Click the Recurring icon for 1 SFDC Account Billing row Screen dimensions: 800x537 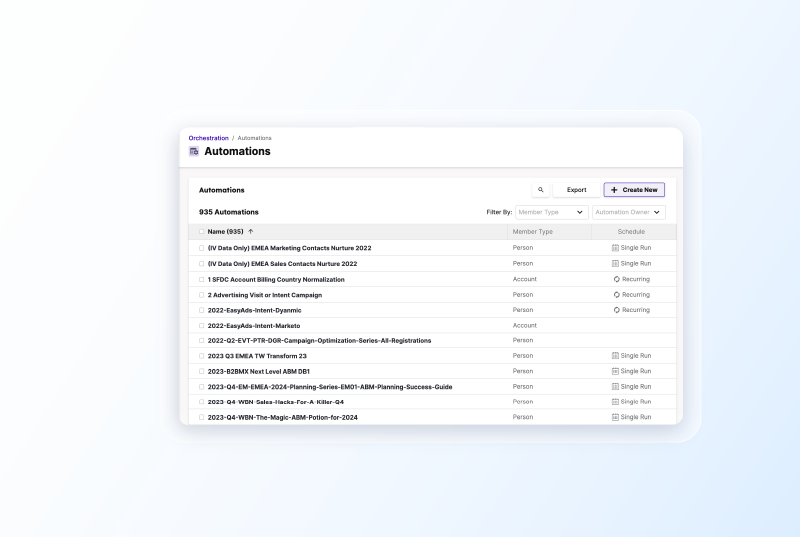click(x=617, y=279)
